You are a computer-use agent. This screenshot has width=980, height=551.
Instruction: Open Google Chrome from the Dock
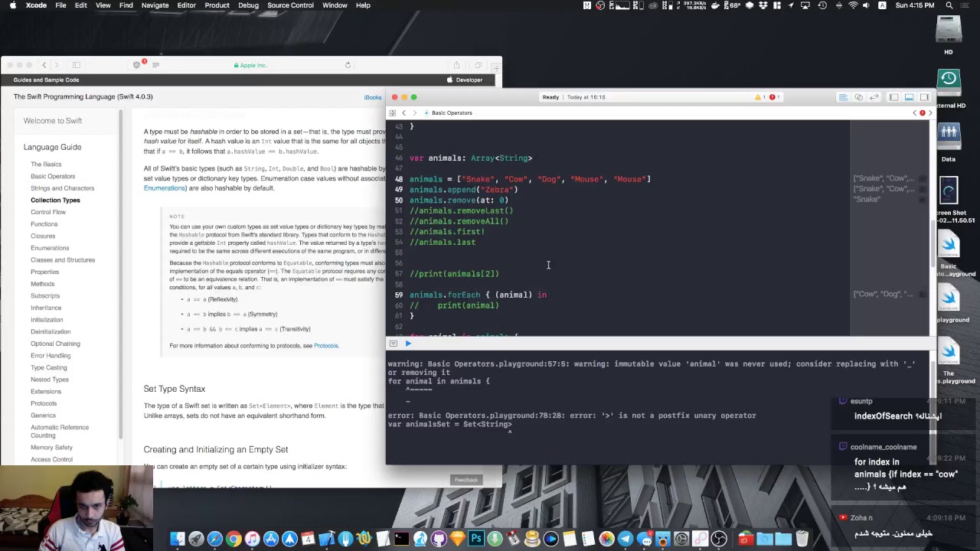click(x=234, y=539)
